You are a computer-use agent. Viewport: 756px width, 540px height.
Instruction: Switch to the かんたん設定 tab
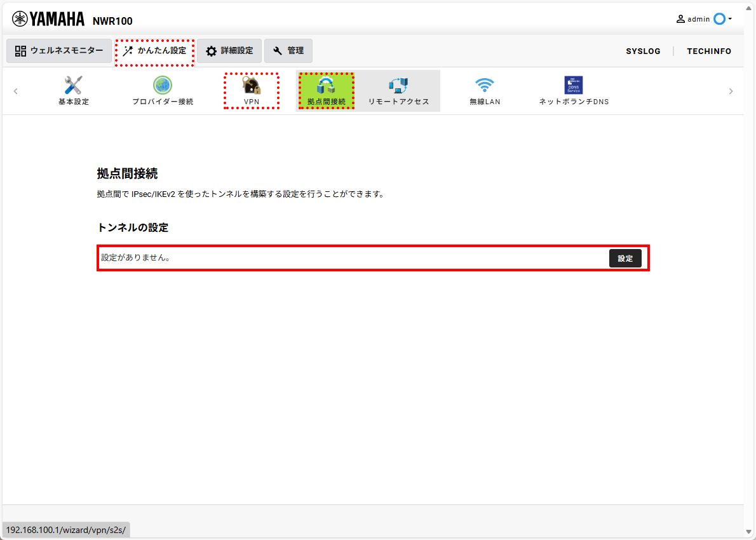coord(154,51)
